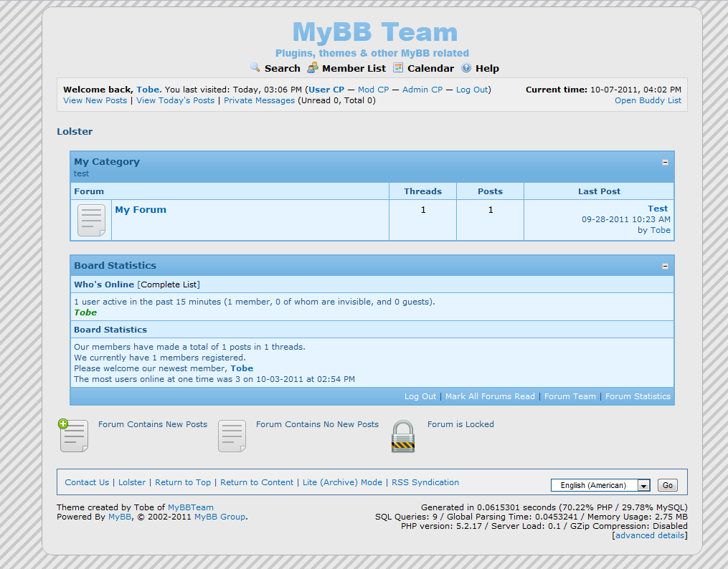Open the language selection dropdown
Image resolution: width=728 pixels, height=569 pixels.
coord(643,485)
